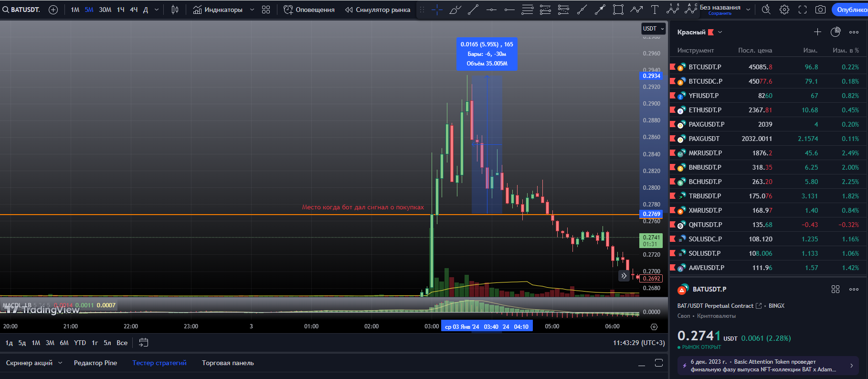The image size is (868, 379).
Task: Select BTCUSDT.P in the watchlist
Action: click(769, 67)
